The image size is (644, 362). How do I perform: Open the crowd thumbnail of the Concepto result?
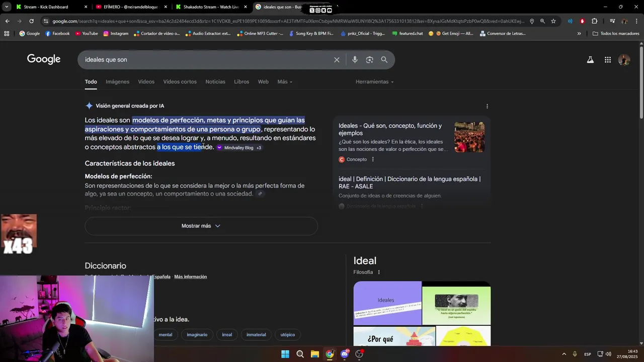pos(469,137)
